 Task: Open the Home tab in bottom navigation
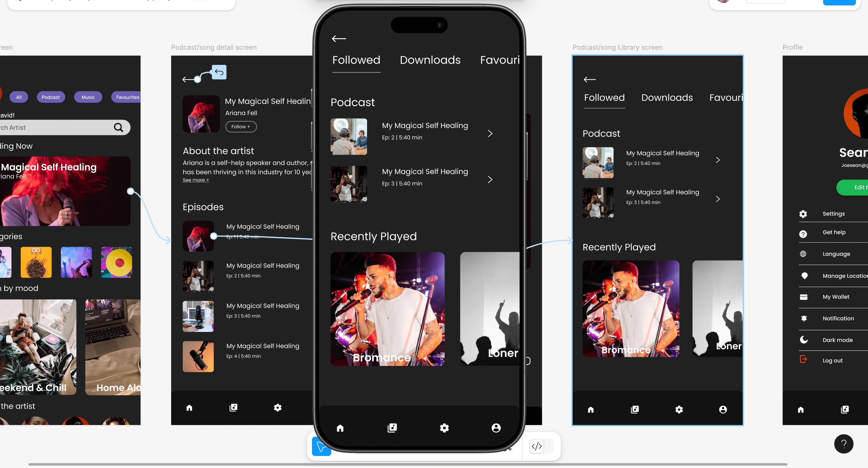tap(340, 428)
